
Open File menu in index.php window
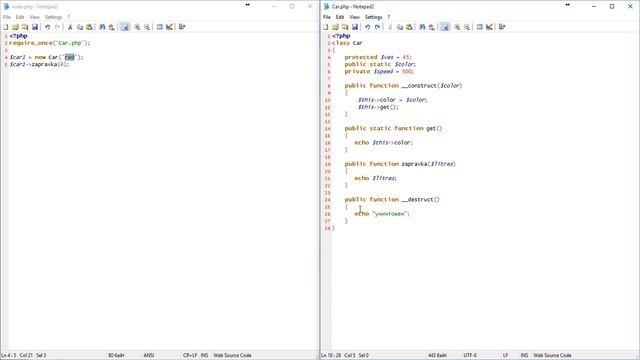(7, 17)
